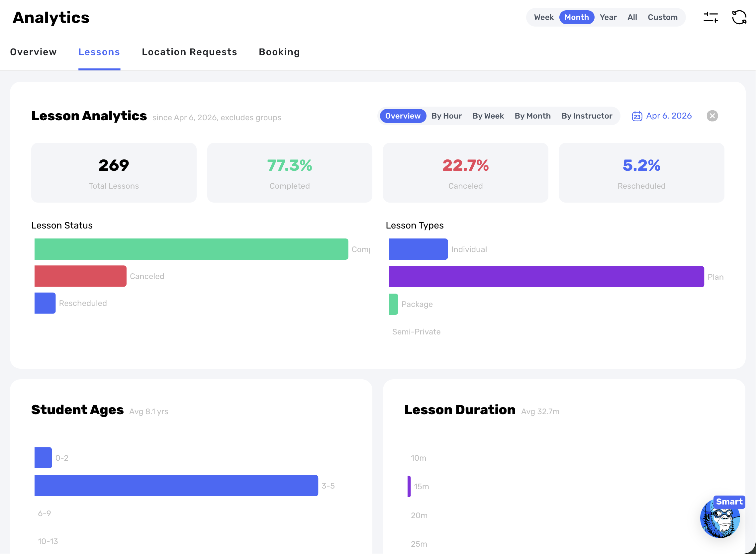Screen dimensions: 756x554
Task: Switch to the Lessons tab
Action: pyautogui.click(x=99, y=52)
